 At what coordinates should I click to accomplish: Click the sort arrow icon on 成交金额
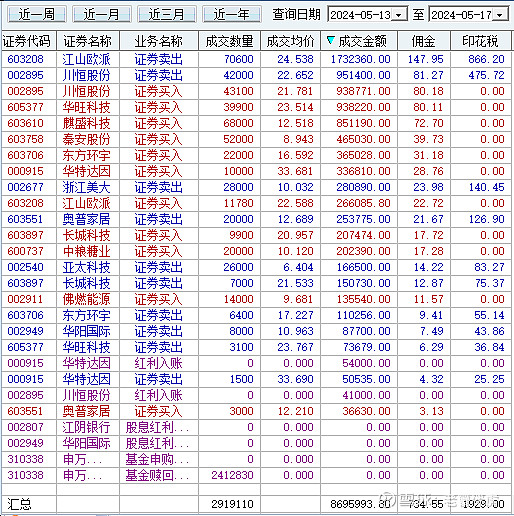pos(331,41)
